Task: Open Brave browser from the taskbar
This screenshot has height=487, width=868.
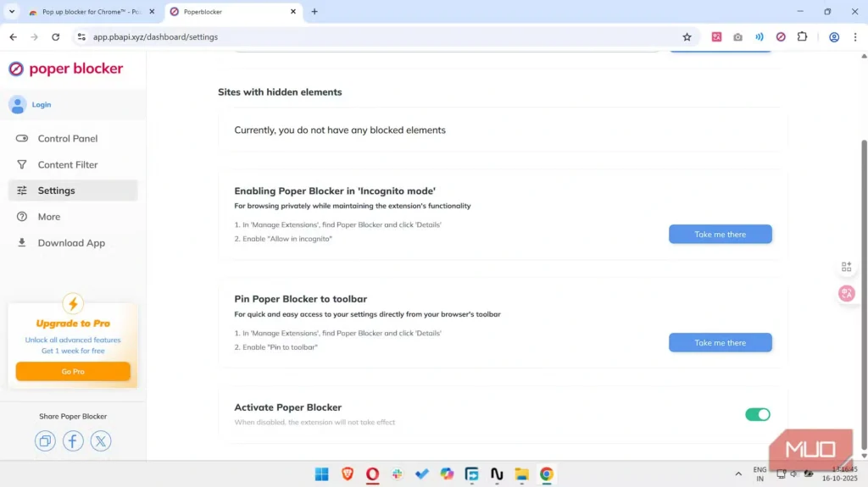Action: coord(348,474)
